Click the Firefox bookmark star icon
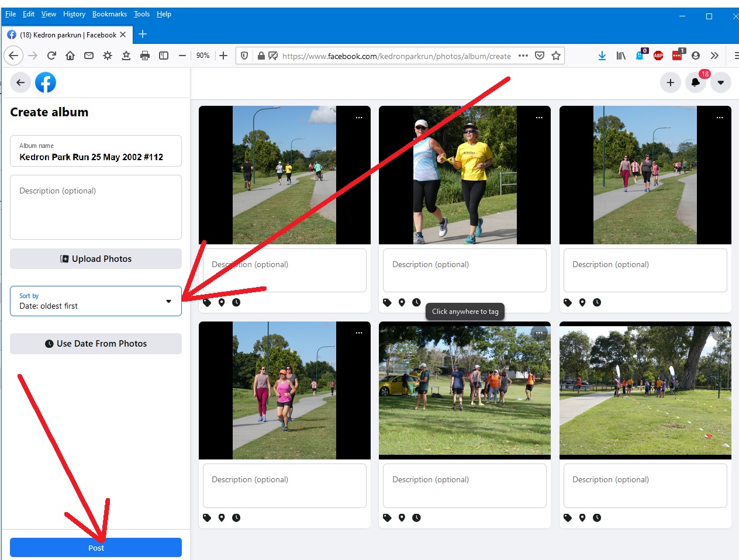The image size is (739, 560). (556, 56)
